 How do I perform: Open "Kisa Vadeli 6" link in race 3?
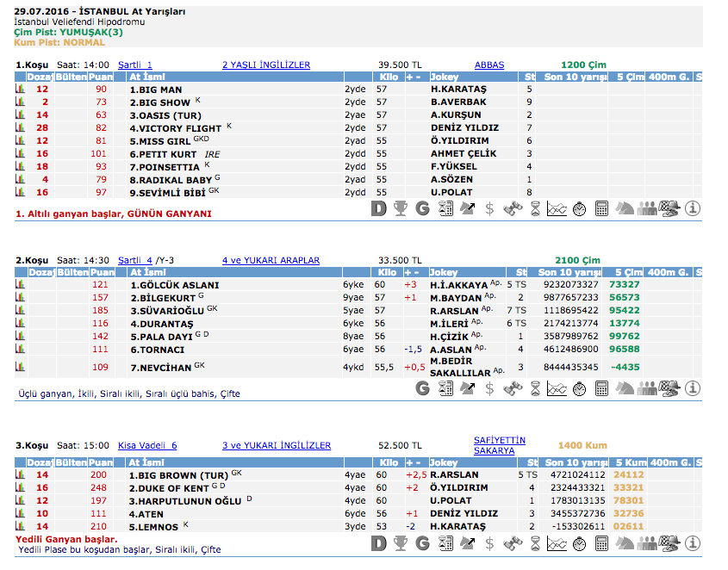pos(146,445)
